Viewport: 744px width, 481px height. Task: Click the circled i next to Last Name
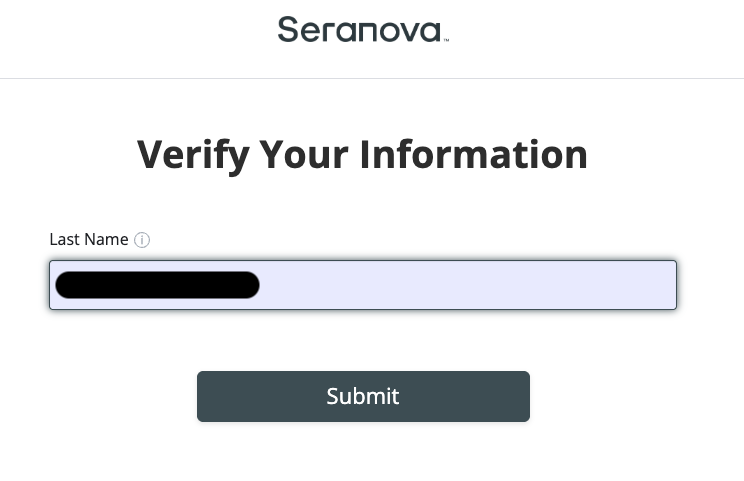point(142,240)
